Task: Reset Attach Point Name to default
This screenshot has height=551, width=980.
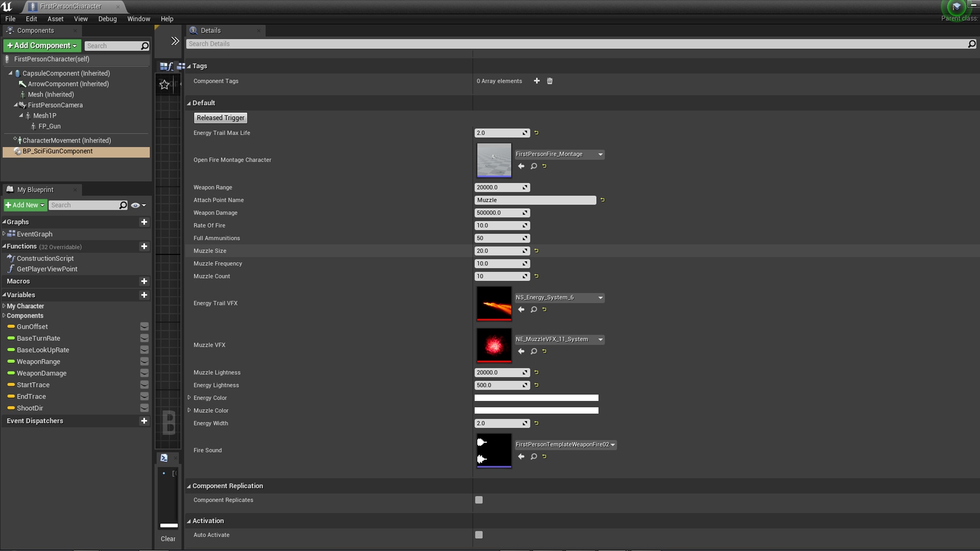Action: (x=602, y=200)
